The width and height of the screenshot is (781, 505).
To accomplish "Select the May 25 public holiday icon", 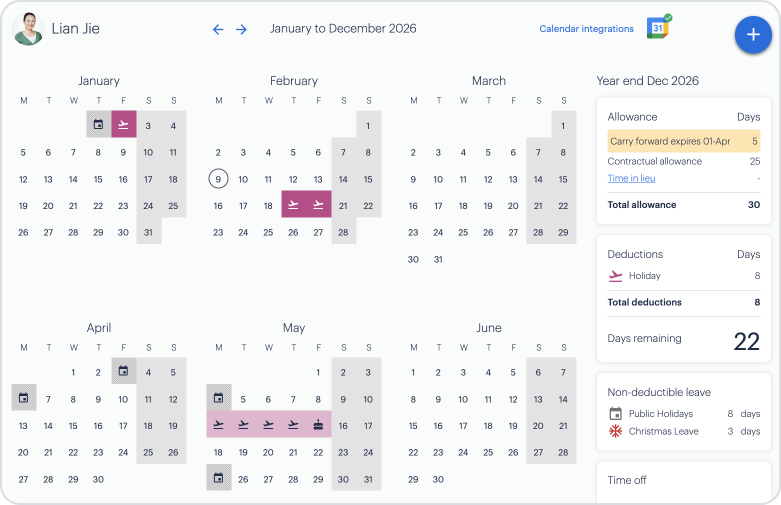I will click(x=218, y=478).
